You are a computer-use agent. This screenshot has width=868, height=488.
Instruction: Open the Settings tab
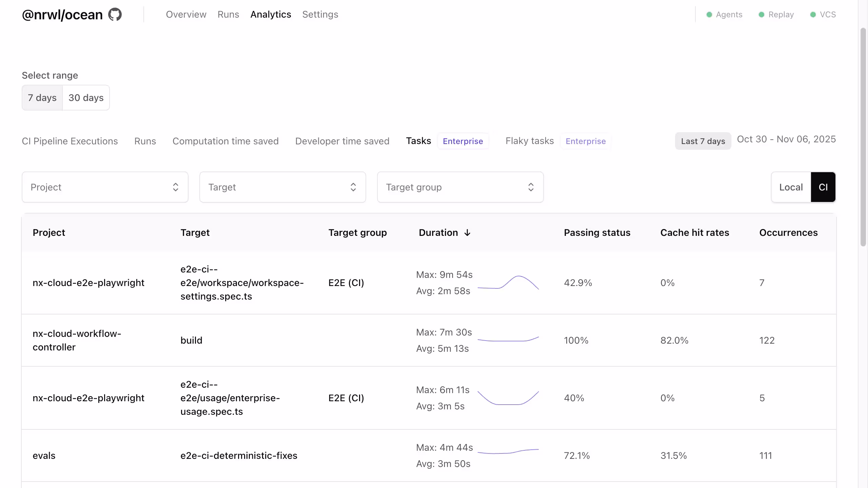click(x=320, y=14)
